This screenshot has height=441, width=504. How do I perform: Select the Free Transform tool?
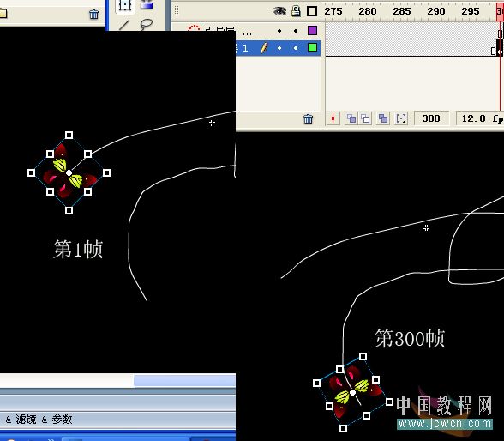(x=125, y=5)
